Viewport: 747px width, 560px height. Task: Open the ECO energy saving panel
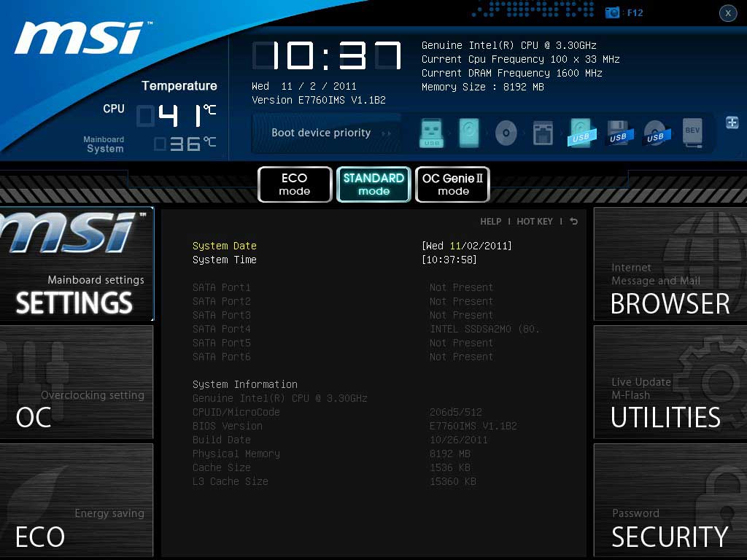click(x=77, y=500)
